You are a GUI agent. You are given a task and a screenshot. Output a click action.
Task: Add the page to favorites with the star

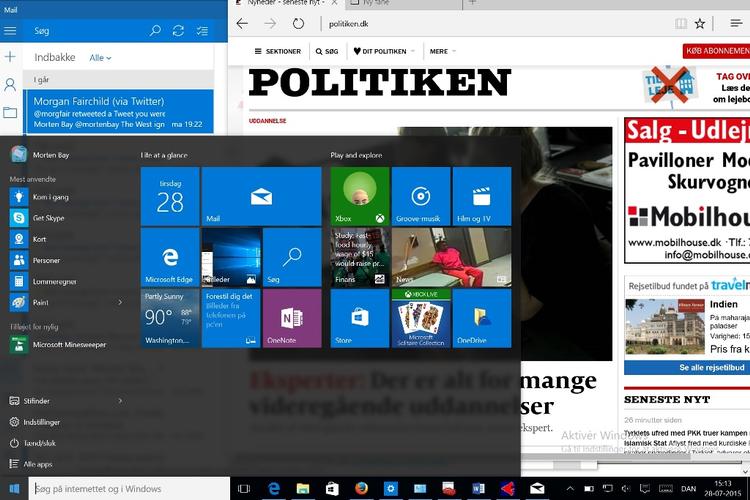click(700, 23)
